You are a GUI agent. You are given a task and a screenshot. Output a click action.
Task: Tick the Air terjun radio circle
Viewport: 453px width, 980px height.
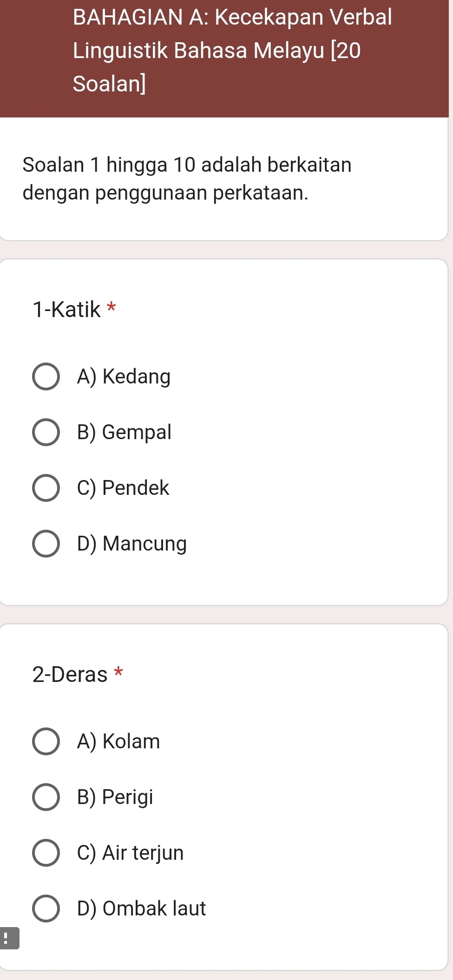tap(46, 853)
